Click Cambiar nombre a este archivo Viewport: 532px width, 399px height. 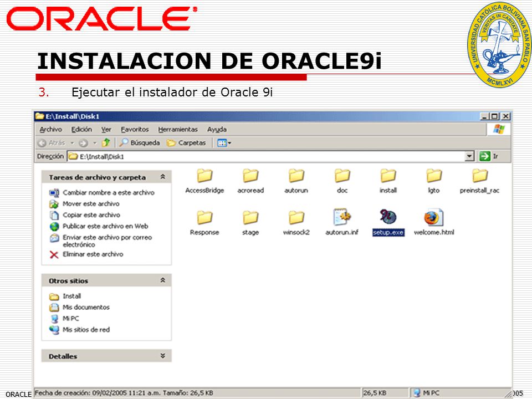tap(109, 192)
